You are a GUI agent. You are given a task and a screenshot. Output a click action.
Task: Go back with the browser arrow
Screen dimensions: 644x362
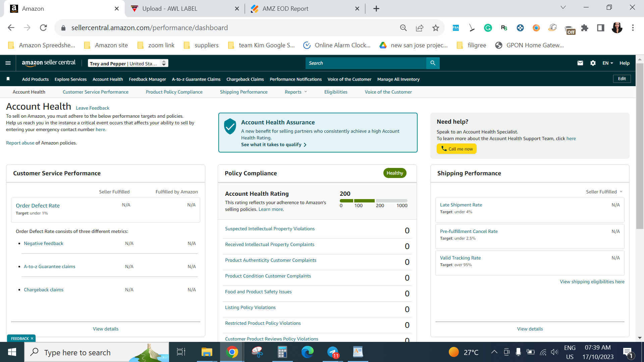pos(11,28)
